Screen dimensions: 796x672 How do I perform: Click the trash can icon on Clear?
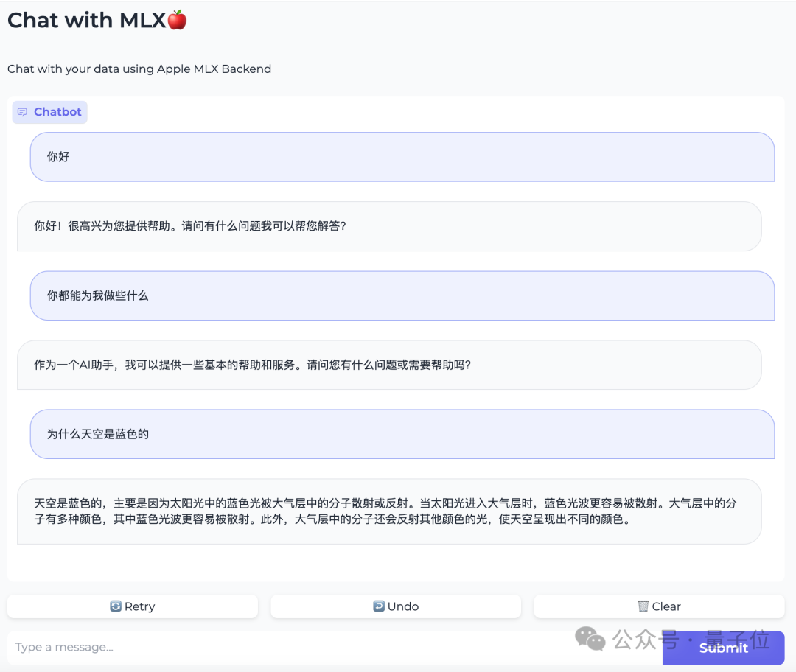(643, 606)
